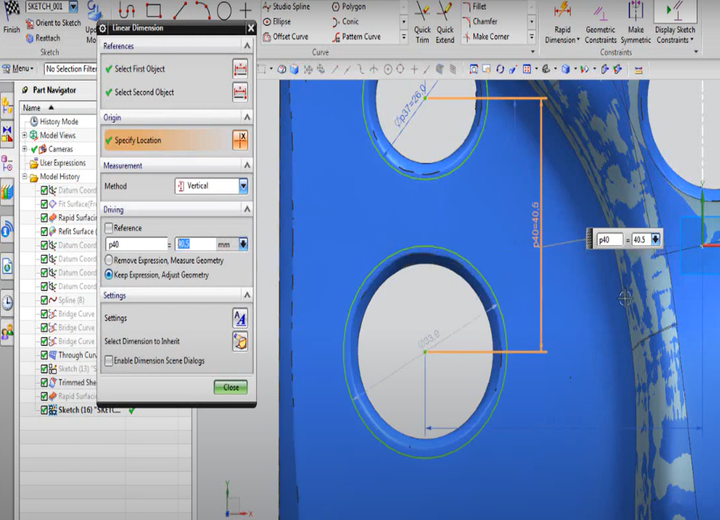Select the Profile curve tool

pos(126,10)
